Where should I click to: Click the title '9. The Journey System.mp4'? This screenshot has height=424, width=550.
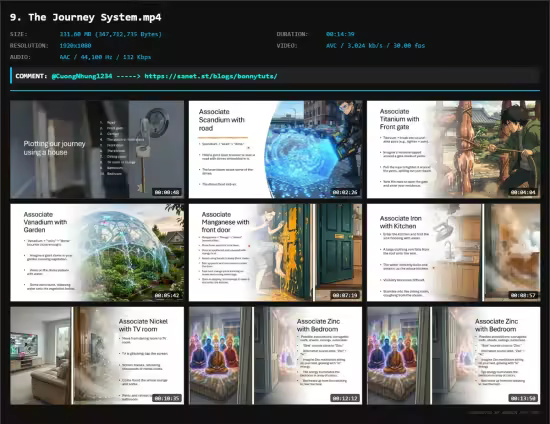86,17
